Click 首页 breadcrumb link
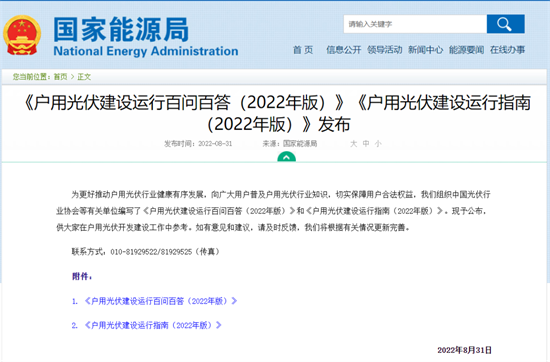 coord(60,77)
